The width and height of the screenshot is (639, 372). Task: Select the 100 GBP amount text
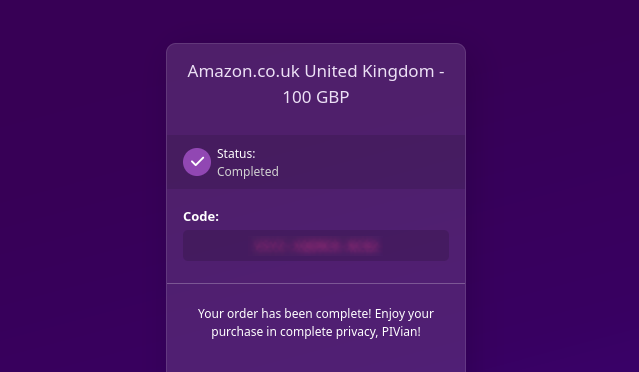[x=316, y=97]
